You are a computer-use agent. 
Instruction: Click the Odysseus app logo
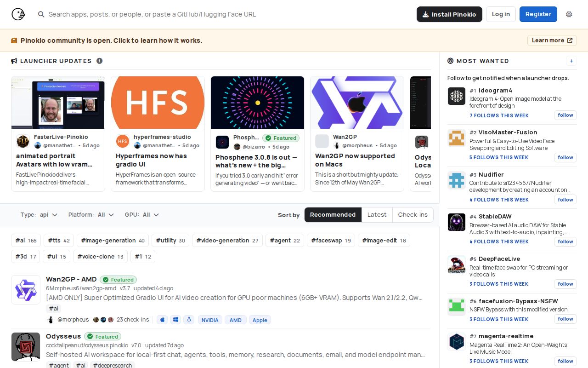point(26,346)
